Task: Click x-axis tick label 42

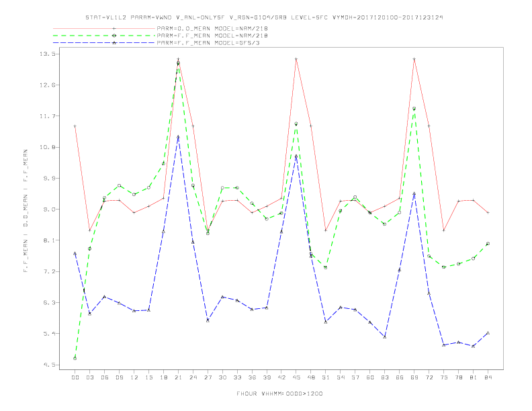Action: click(281, 377)
